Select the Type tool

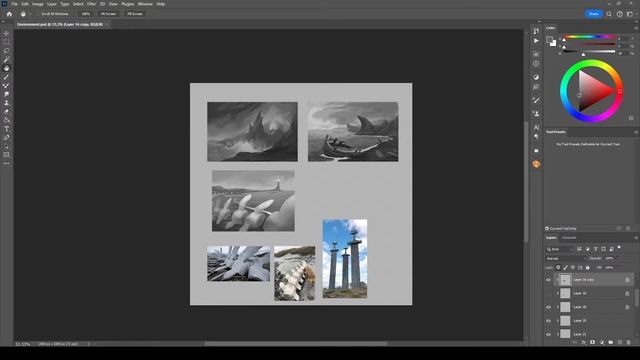(6, 129)
